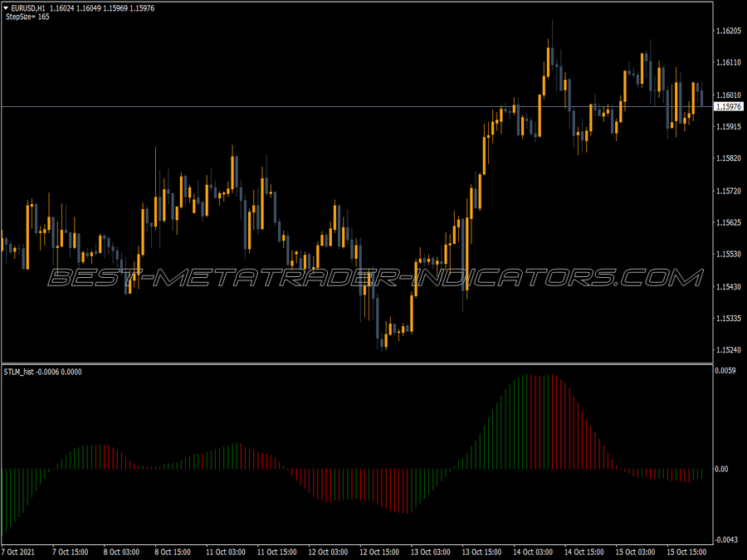Click price level 1.16010 on scale
The height and width of the screenshot is (560, 747).
[x=729, y=95]
